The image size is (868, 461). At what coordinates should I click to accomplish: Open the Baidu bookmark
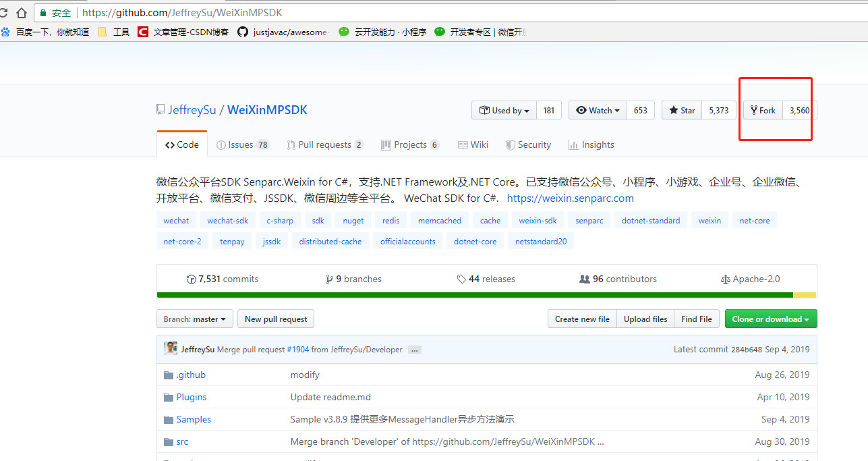(45, 32)
